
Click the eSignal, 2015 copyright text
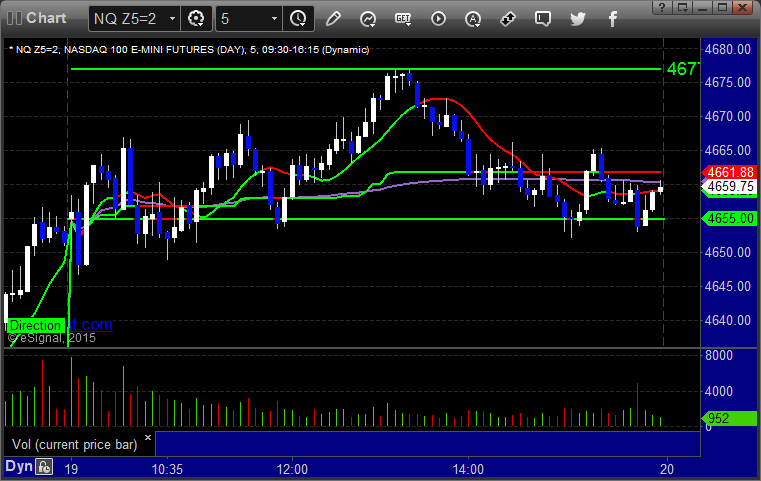[51, 338]
